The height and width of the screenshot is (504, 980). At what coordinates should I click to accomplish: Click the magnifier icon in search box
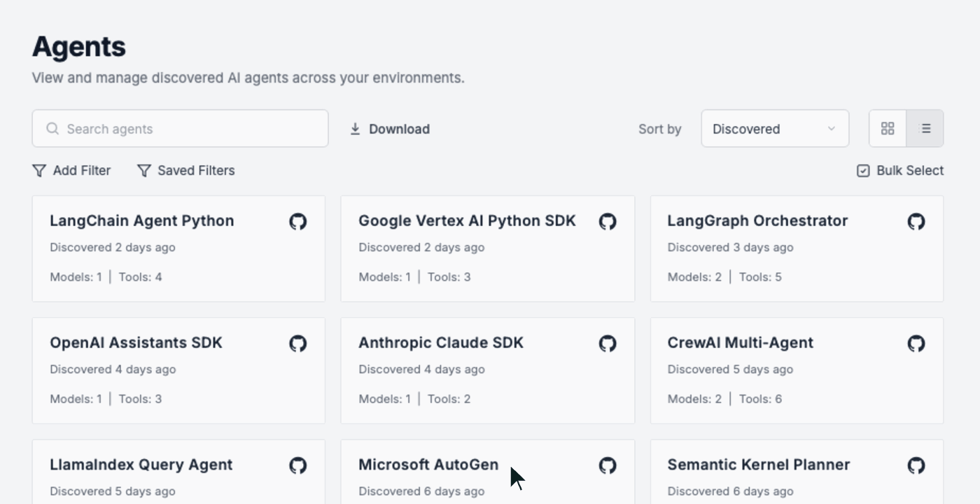pyautogui.click(x=52, y=129)
